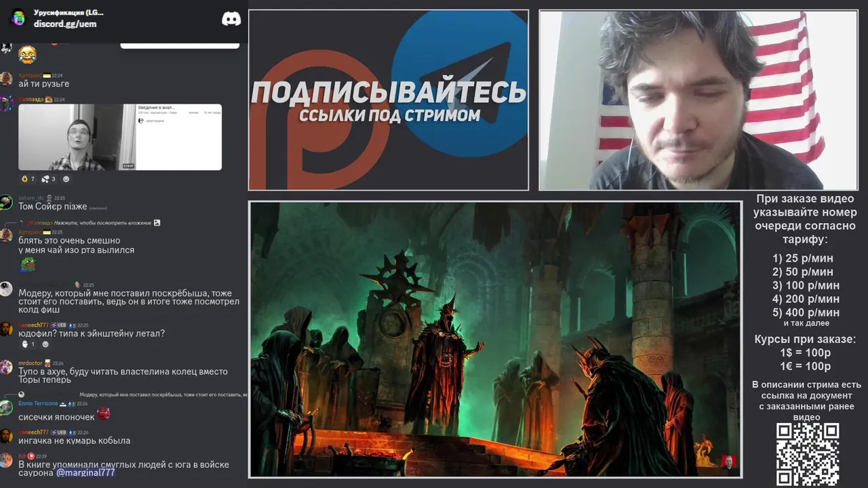
Task: Click the mrdoctor username
Action: tap(30, 363)
